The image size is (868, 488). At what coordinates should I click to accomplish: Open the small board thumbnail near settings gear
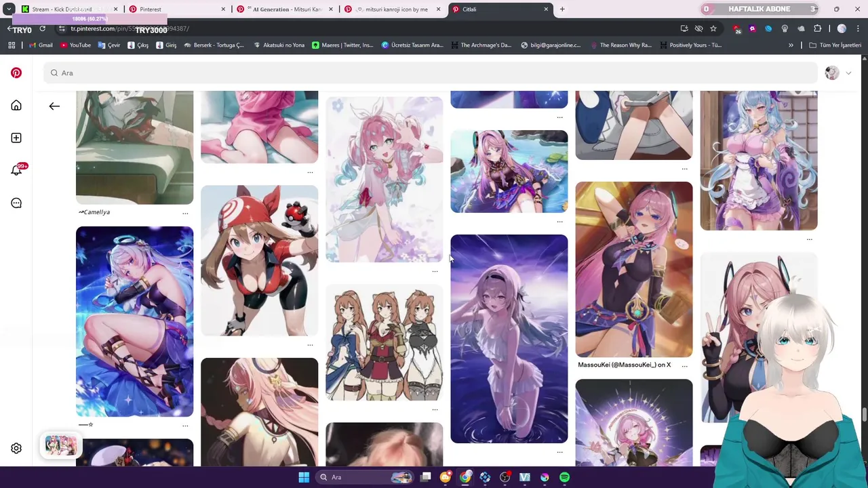tap(61, 445)
